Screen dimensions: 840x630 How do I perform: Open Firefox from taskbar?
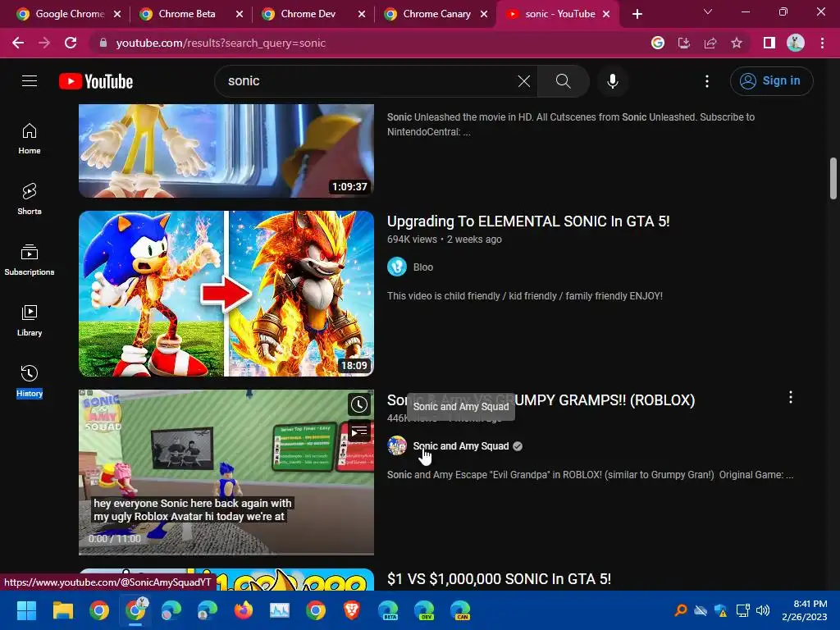pyautogui.click(x=243, y=610)
